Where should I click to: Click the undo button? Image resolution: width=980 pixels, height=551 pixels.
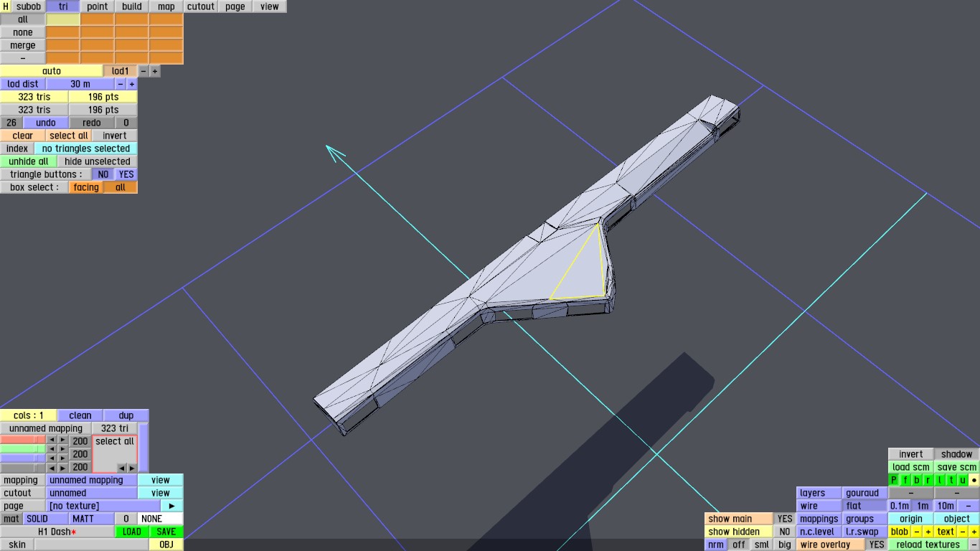tap(46, 123)
